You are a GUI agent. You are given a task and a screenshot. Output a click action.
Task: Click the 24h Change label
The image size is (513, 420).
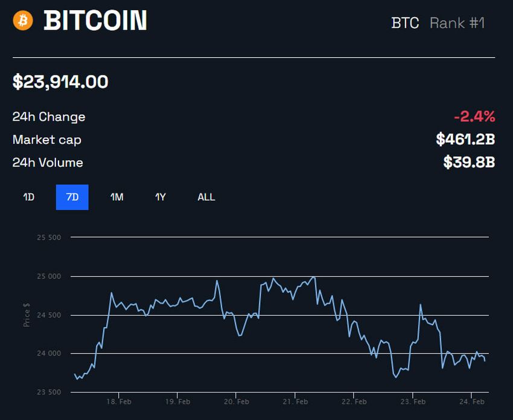tap(49, 116)
